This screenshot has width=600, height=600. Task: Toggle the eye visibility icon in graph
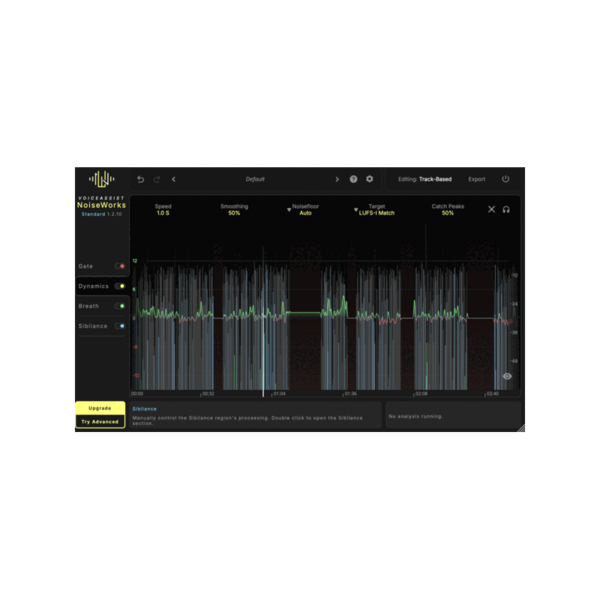(x=507, y=376)
